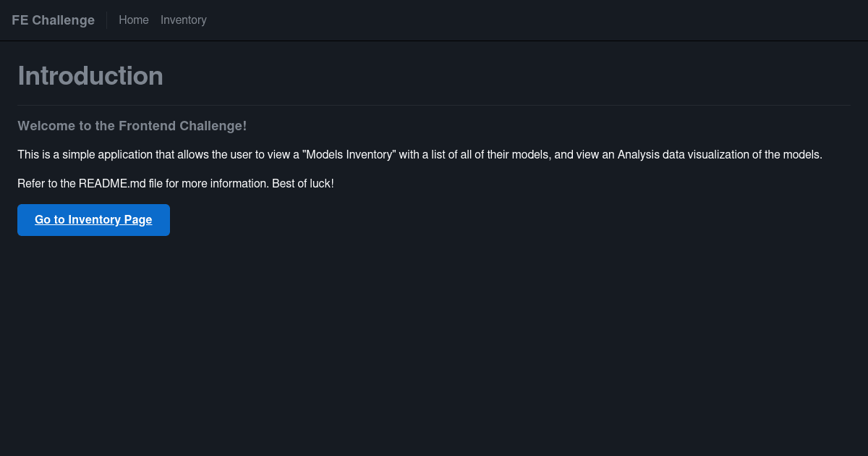Click the Welcome to the Frontend Challenge subheading
The width and height of the screenshot is (868, 456).
pyautogui.click(x=132, y=126)
